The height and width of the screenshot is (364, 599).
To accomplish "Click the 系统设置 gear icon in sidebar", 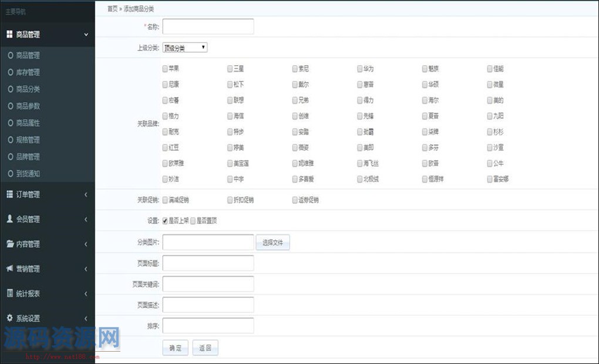I will click(x=9, y=318).
